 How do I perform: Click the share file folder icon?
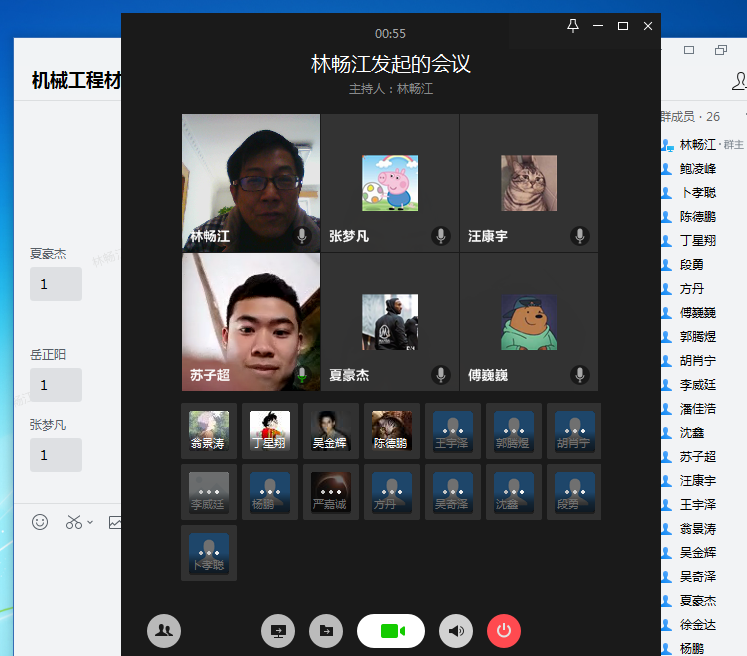coord(325,631)
